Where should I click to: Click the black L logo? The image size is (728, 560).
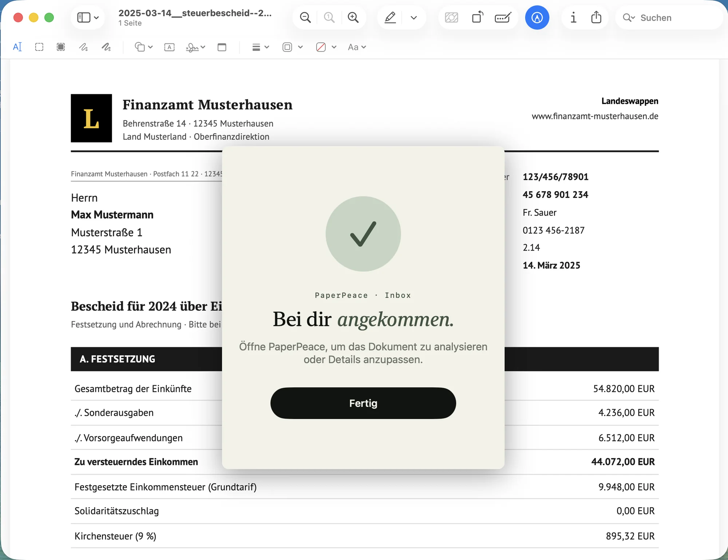[91, 118]
